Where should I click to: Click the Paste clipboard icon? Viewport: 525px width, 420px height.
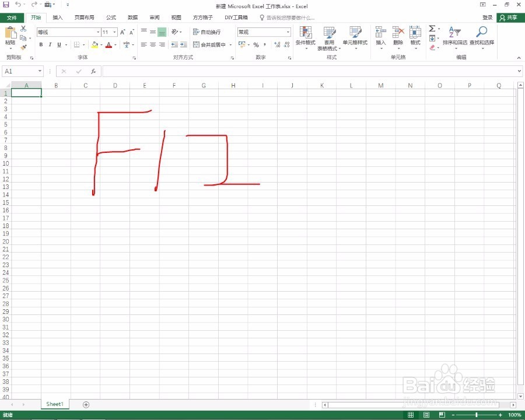tap(10, 33)
